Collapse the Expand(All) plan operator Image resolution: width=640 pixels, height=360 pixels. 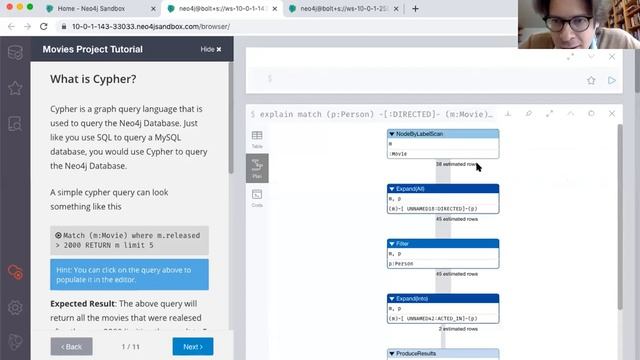coord(392,189)
